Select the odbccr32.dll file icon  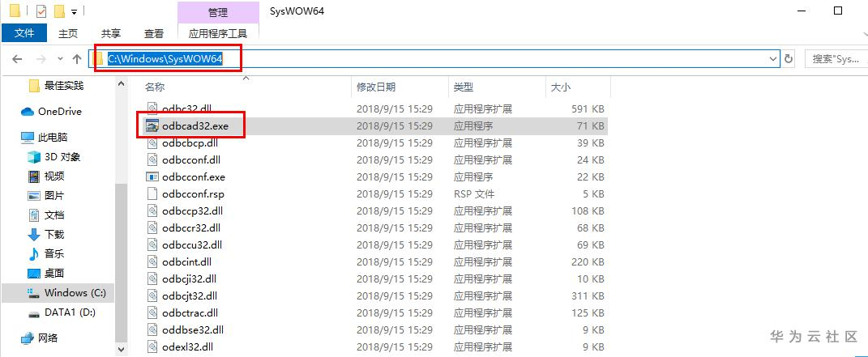pos(152,227)
